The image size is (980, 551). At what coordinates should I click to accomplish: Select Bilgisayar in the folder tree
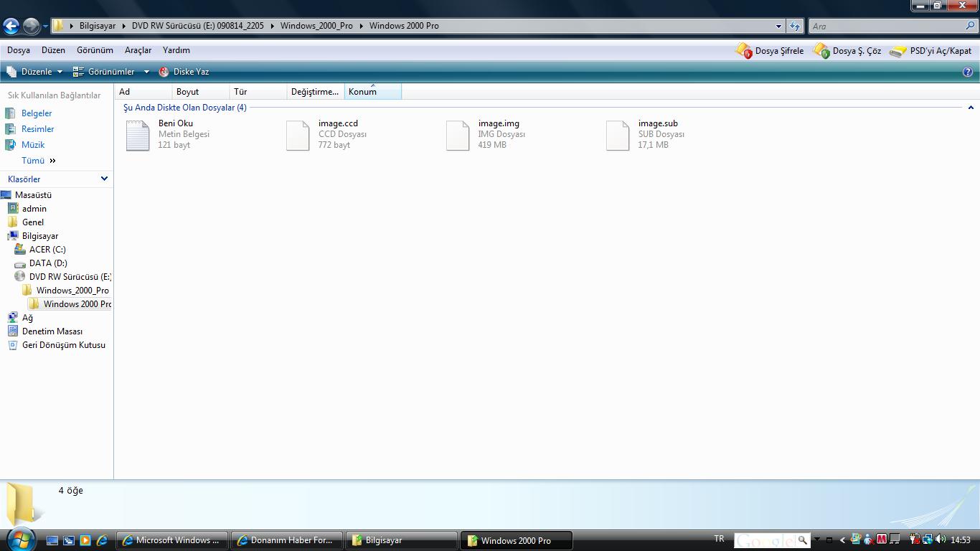pyautogui.click(x=40, y=236)
